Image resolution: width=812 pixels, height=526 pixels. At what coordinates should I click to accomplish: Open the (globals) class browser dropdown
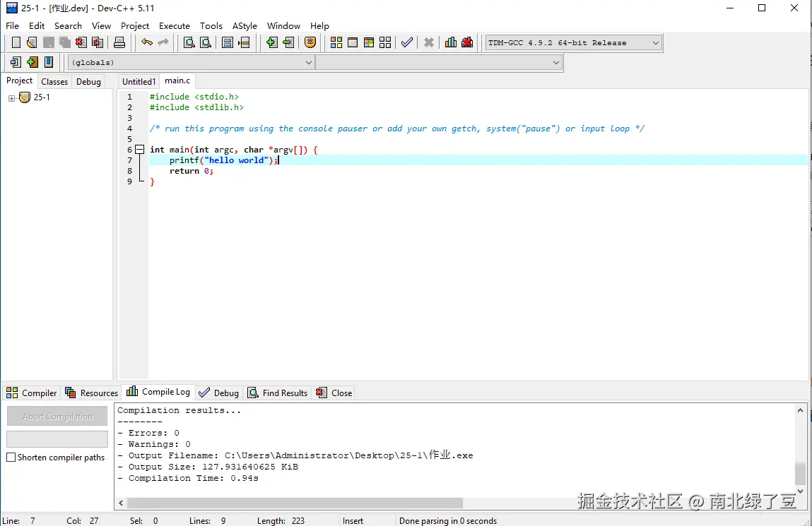(191, 63)
